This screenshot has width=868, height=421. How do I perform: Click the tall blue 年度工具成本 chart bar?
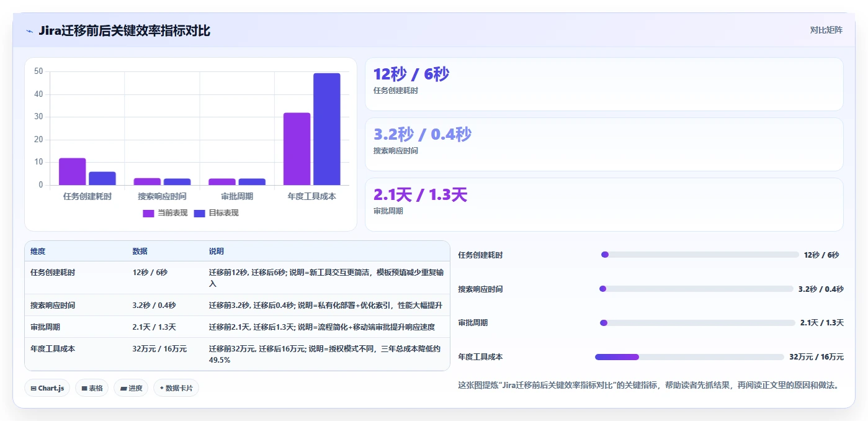pos(327,129)
